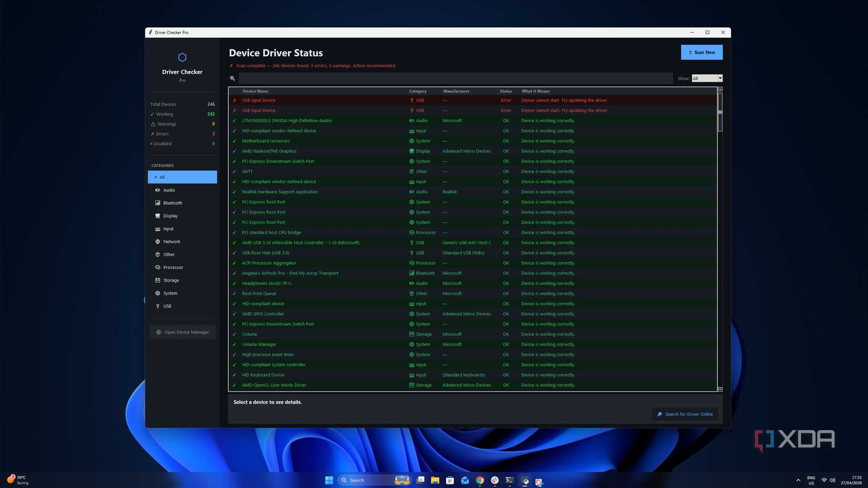Click the Open Device Manager button
Image resolution: width=868 pixels, height=488 pixels.
[183, 332]
